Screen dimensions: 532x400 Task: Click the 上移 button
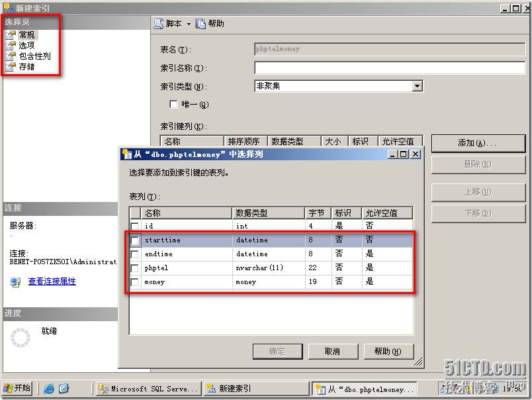pos(478,193)
